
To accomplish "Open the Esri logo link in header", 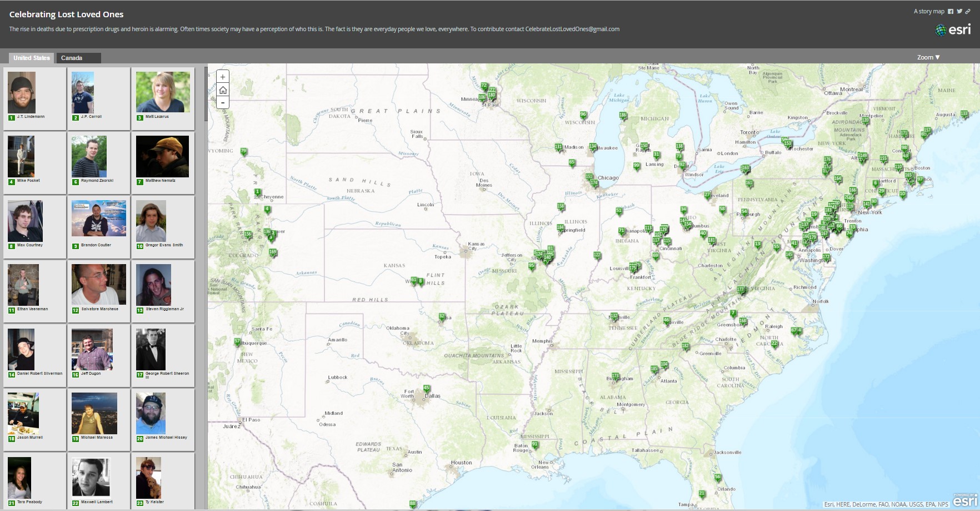I will (x=953, y=29).
